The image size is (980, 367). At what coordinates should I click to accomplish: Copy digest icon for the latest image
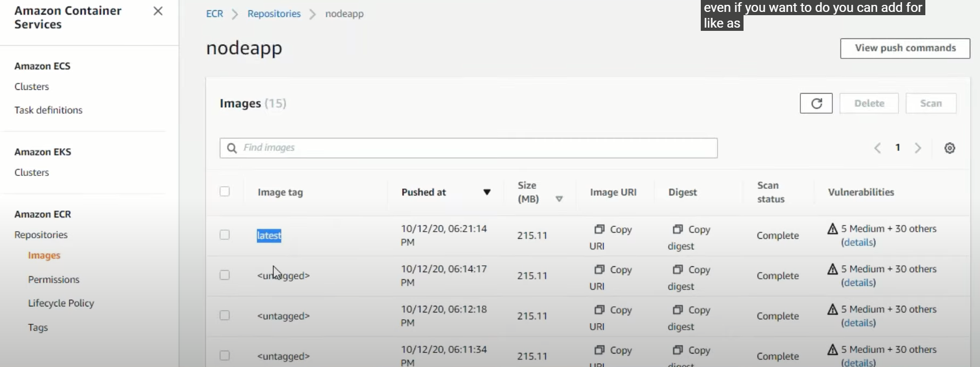click(x=678, y=229)
